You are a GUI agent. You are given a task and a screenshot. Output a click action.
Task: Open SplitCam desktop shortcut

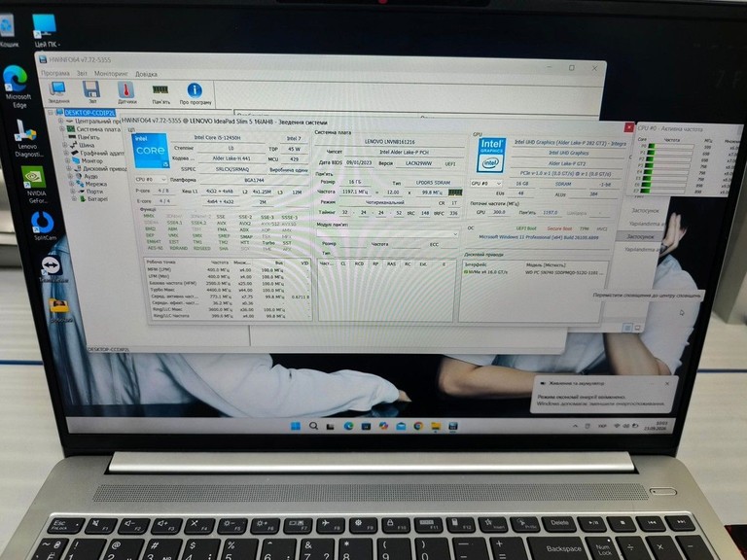(x=44, y=226)
